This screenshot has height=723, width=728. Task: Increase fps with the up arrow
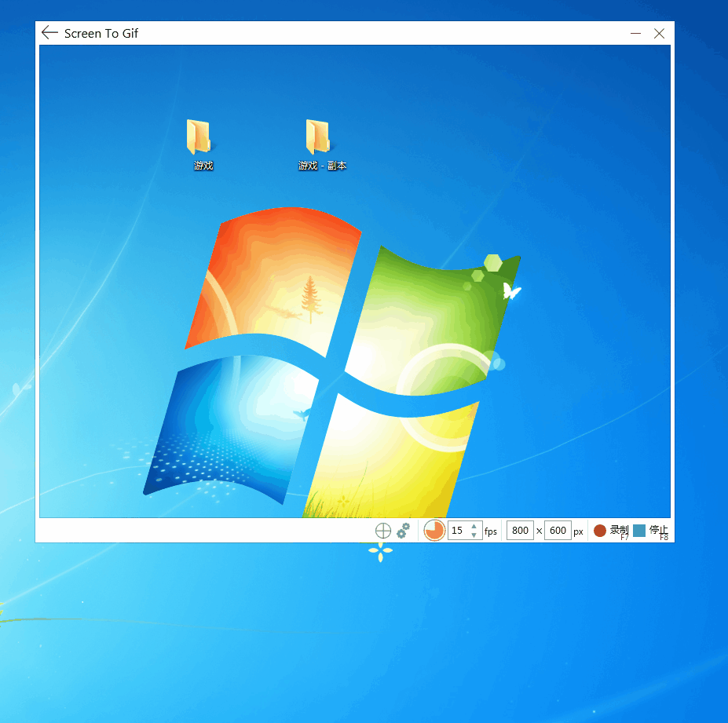tap(474, 526)
